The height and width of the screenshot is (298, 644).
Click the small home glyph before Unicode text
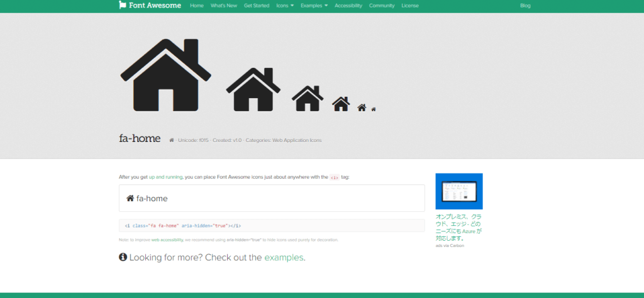[x=172, y=140]
